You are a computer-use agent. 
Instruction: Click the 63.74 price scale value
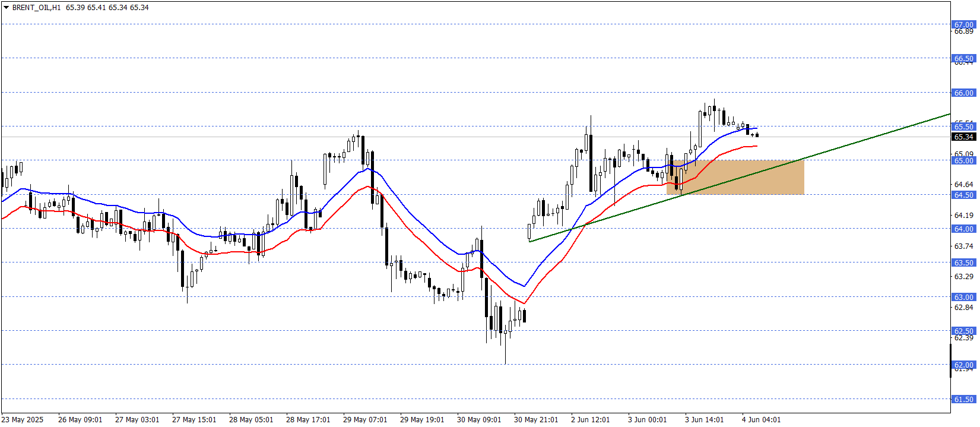964,246
